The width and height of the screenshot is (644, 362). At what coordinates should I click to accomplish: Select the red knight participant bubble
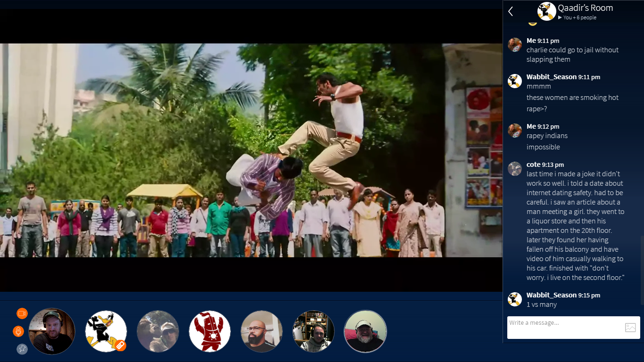point(210,331)
